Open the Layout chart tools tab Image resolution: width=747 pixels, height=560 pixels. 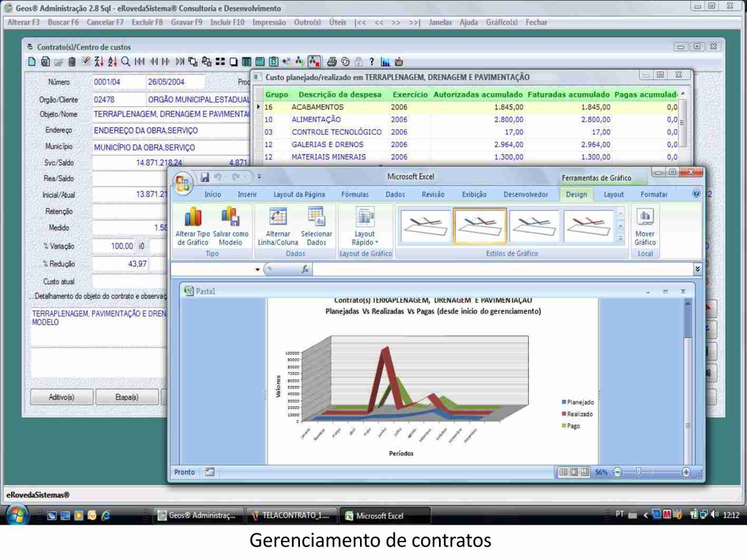click(614, 194)
